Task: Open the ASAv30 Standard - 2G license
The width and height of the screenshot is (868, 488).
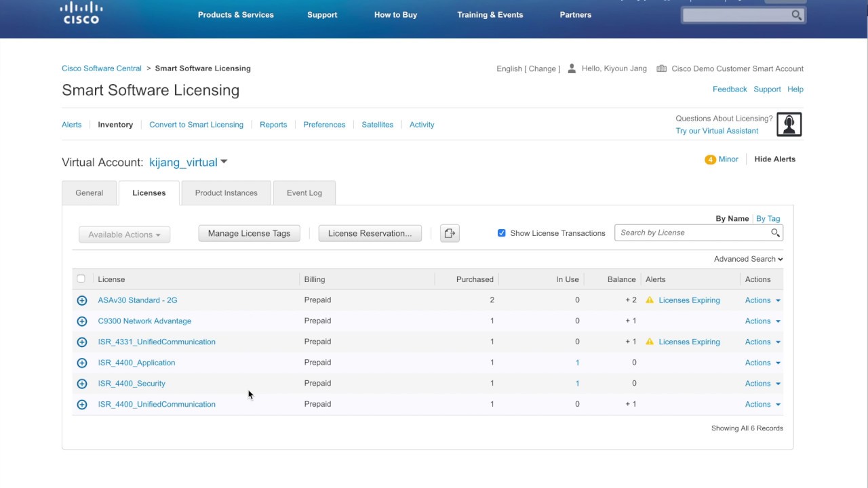Action: click(138, 300)
